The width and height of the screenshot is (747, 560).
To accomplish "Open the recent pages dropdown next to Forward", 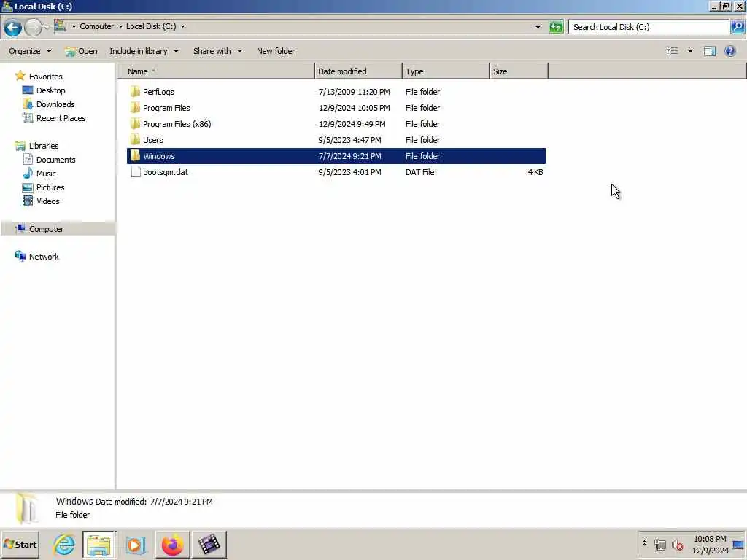I will (x=47, y=27).
